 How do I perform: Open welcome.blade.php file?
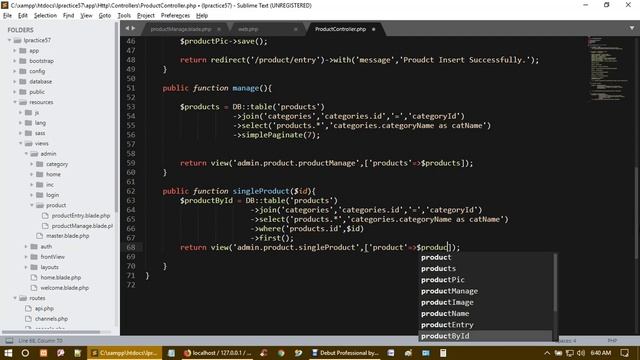(x=64, y=288)
